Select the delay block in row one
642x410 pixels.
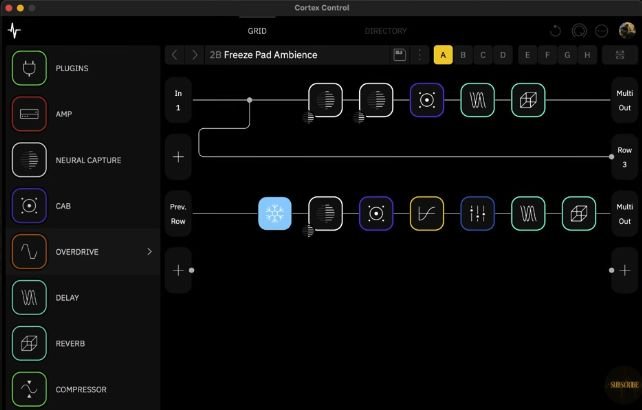(x=477, y=100)
